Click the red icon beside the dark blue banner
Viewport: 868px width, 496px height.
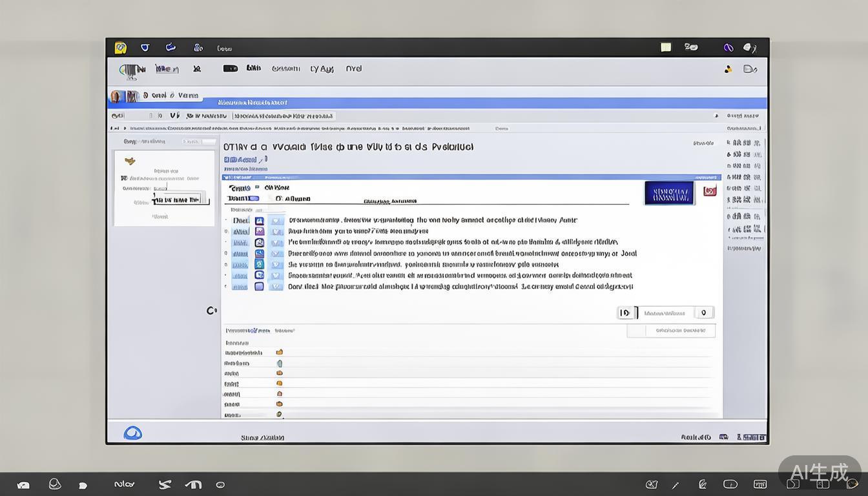pos(710,191)
